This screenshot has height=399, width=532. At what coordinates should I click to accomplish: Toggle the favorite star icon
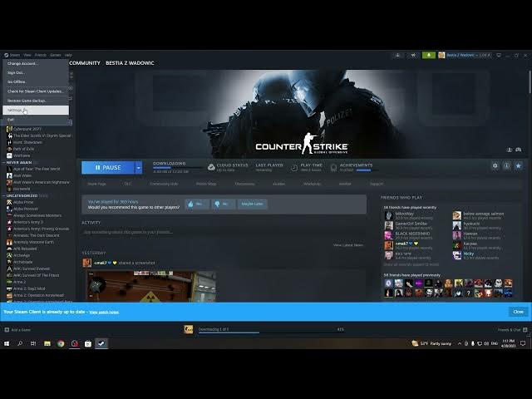pyautogui.click(x=519, y=166)
